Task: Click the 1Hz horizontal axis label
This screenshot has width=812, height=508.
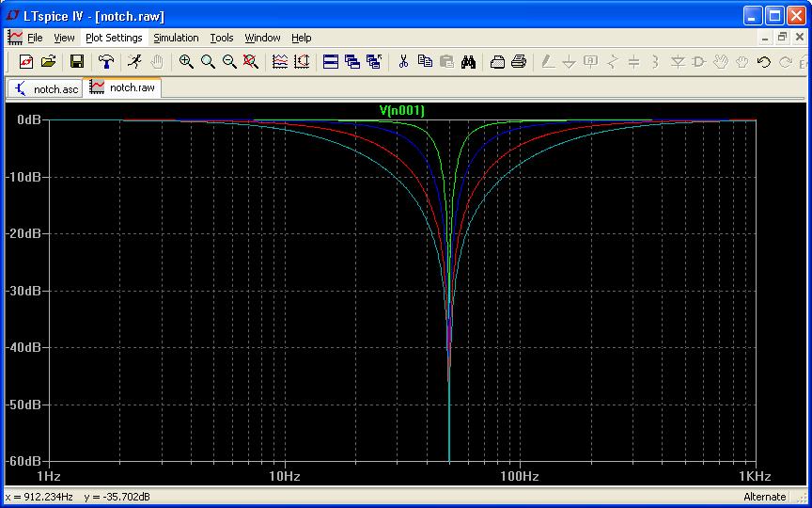Action: (49, 476)
